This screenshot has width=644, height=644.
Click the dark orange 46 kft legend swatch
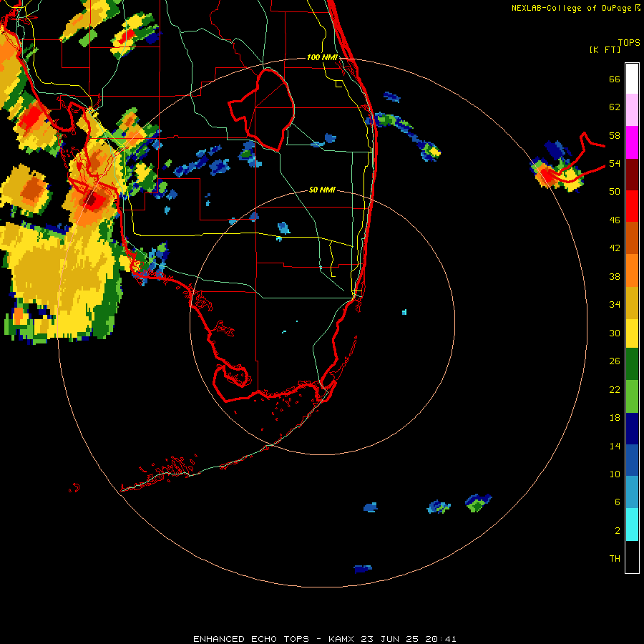coord(632,238)
